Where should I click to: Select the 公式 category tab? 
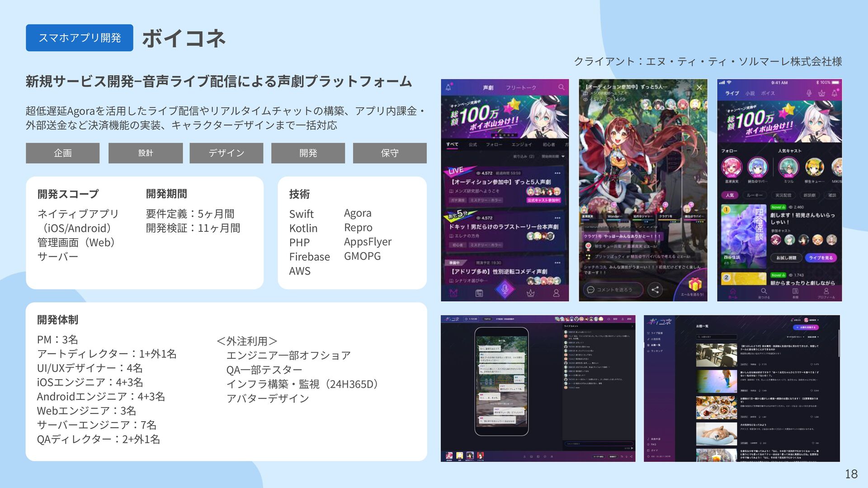[x=473, y=145]
